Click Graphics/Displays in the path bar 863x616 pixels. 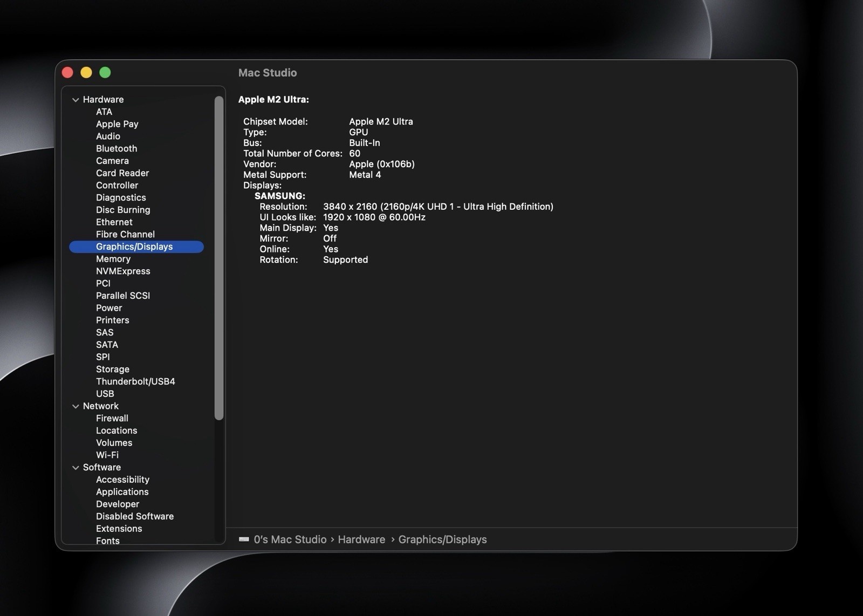pos(442,539)
